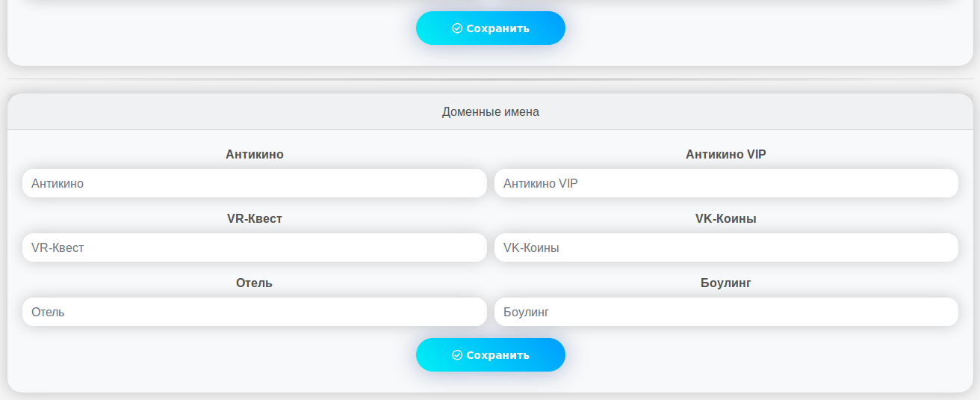
Task: Focus the Антикино domain input field
Action: pos(254,183)
